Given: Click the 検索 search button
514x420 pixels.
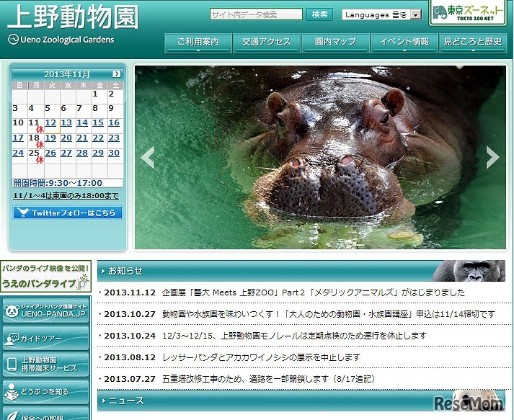Looking at the screenshot, I should 319,14.
